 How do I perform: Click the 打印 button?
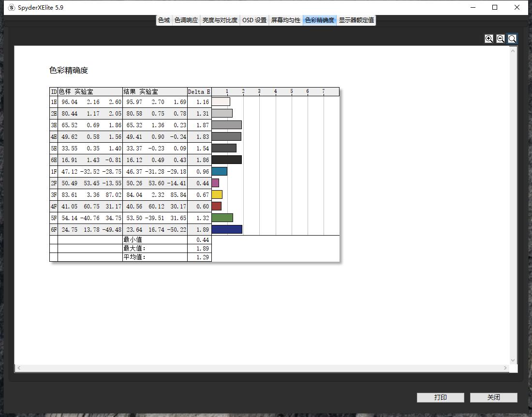pos(441,397)
